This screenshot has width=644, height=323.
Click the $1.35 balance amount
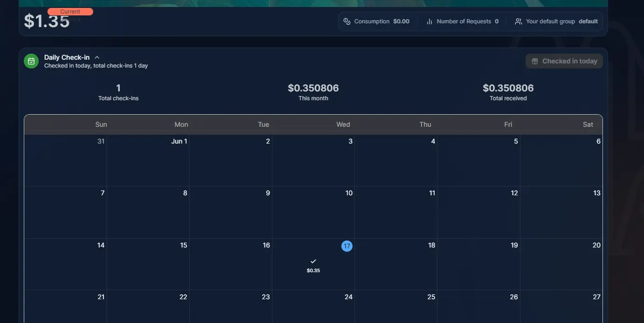47,21
